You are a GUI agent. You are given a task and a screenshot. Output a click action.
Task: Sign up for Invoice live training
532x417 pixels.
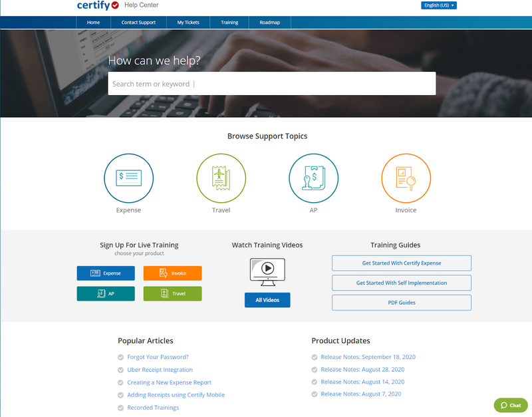point(172,273)
